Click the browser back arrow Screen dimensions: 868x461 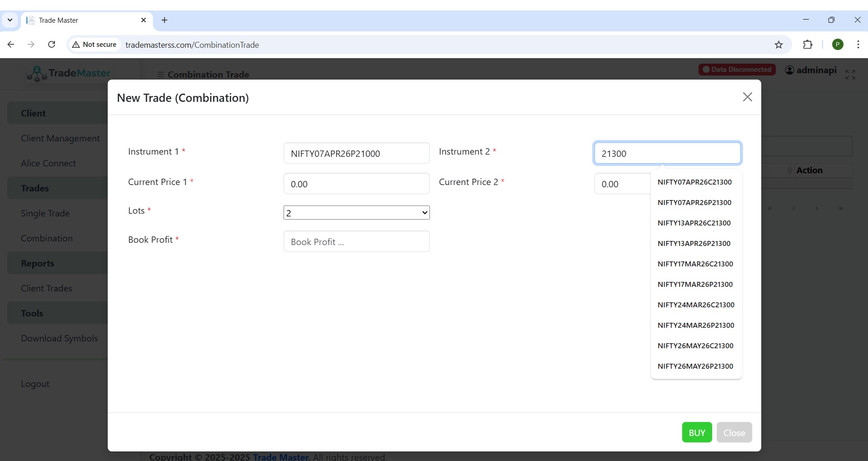click(10, 44)
